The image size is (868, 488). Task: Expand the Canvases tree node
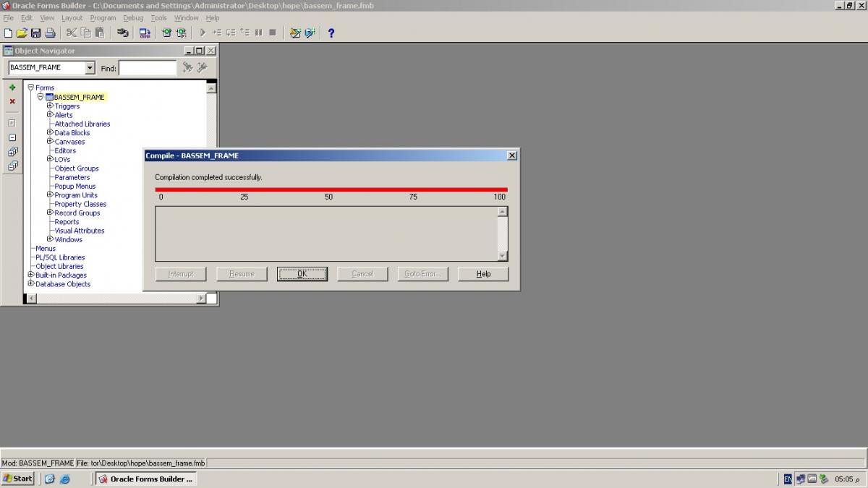(x=50, y=141)
